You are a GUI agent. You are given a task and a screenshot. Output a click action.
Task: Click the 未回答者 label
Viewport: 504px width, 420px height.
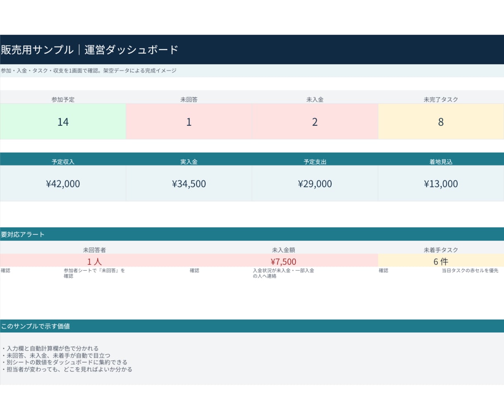tap(94, 250)
